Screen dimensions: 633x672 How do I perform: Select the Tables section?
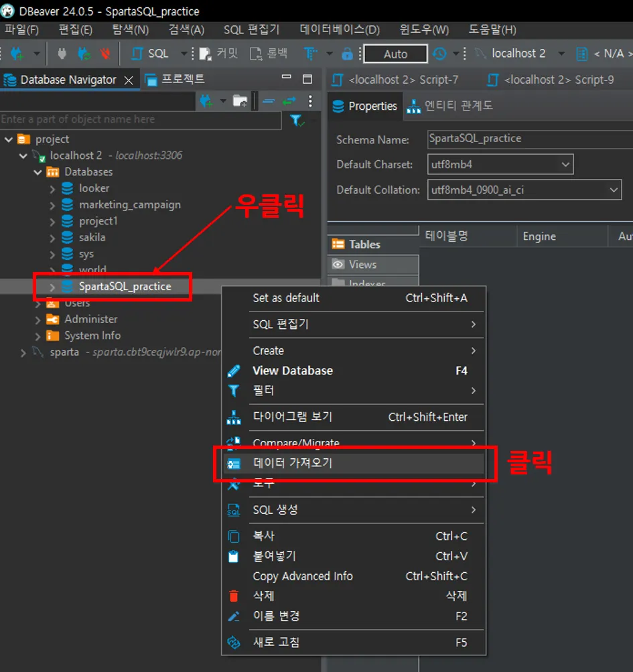click(373, 245)
